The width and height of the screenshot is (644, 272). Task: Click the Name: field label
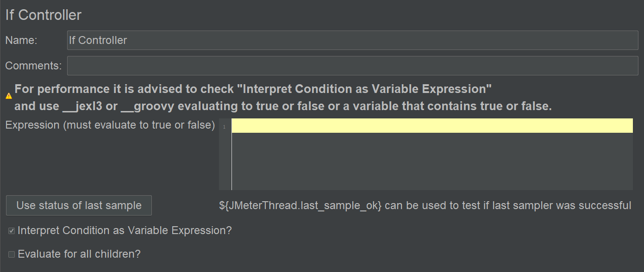[x=21, y=40]
